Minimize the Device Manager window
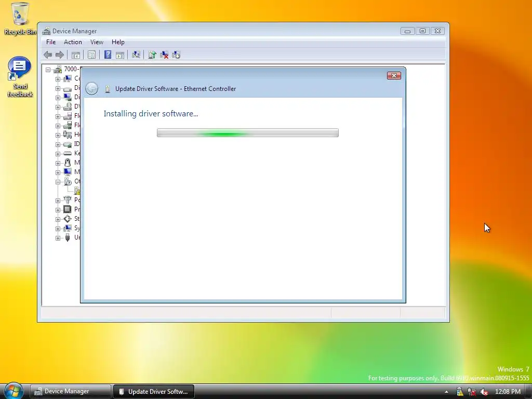The height and width of the screenshot is (399, 532). tap(407, 31)
